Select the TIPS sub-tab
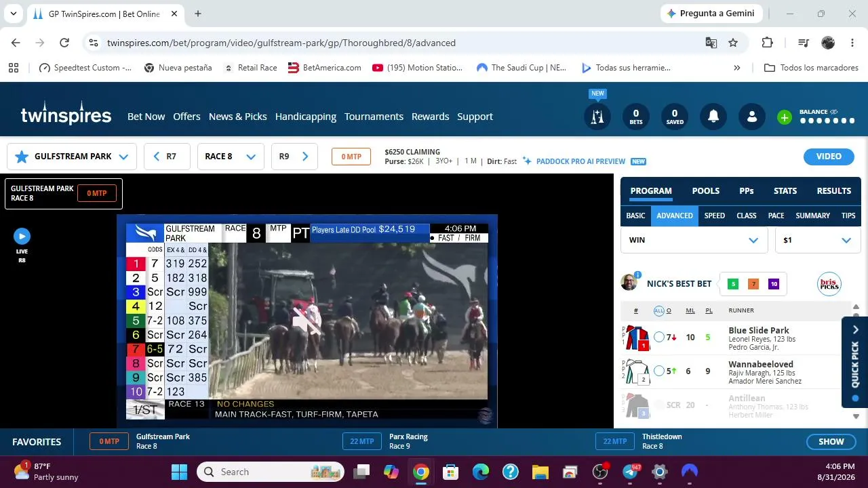Screen dimensions: 868x488 pyautogui.click(x=848, y=216)
